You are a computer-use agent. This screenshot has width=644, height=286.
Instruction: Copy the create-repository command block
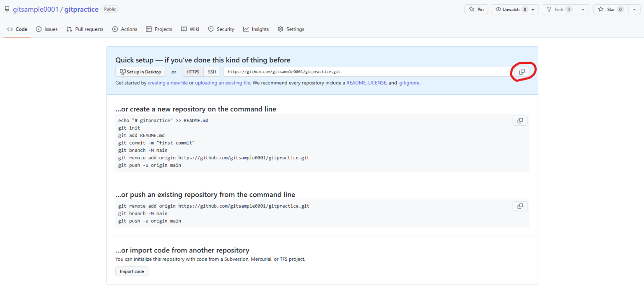520,120
